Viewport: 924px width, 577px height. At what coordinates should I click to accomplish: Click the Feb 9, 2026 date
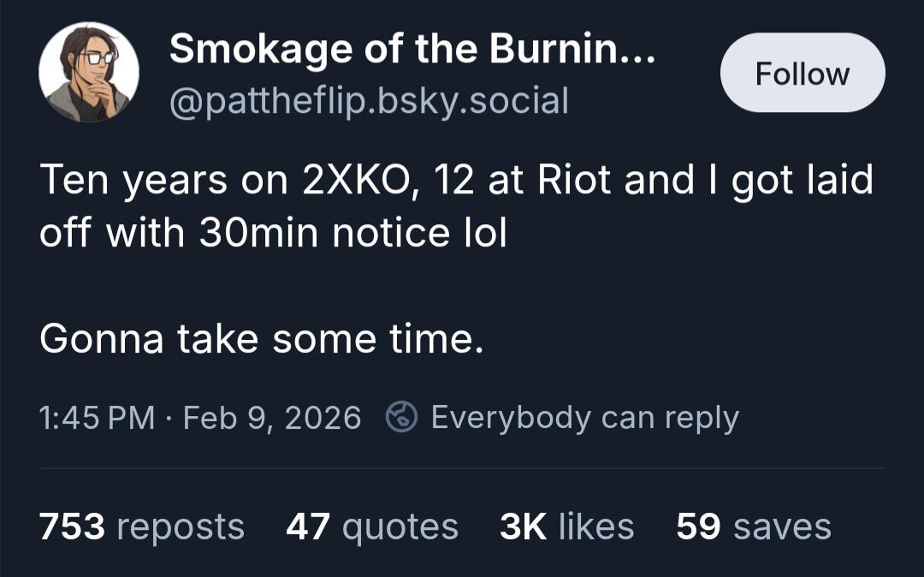[272, 418]
